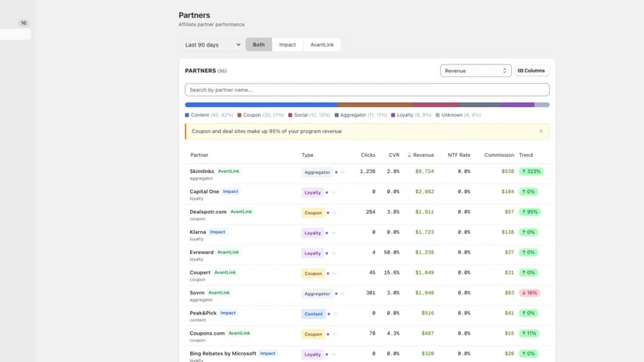Viewport: 644px width, 362px height.
Task: Open the Last 90 days dropdown
Action: 210,45
